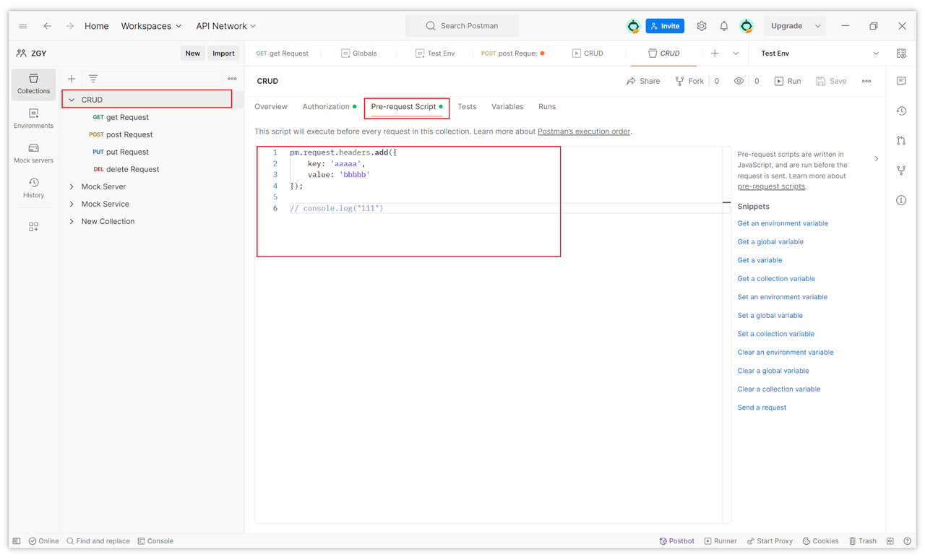Create new collection with plus icon

click(72, 79)
